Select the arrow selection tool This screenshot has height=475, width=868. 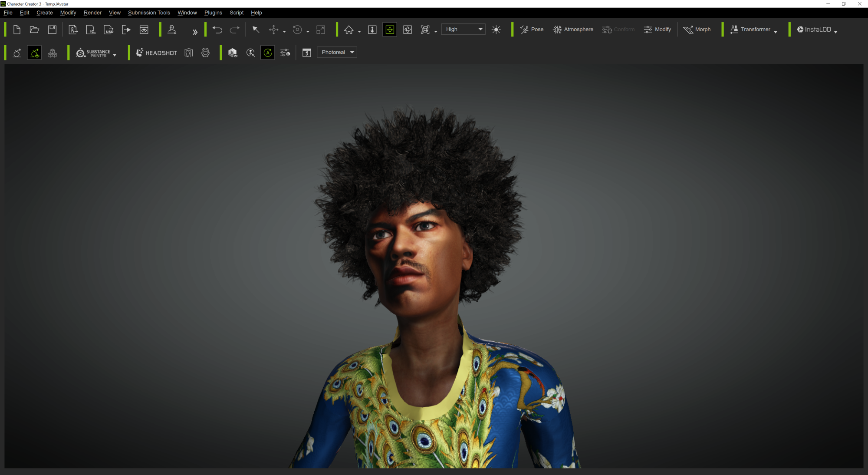click(256, 30)
